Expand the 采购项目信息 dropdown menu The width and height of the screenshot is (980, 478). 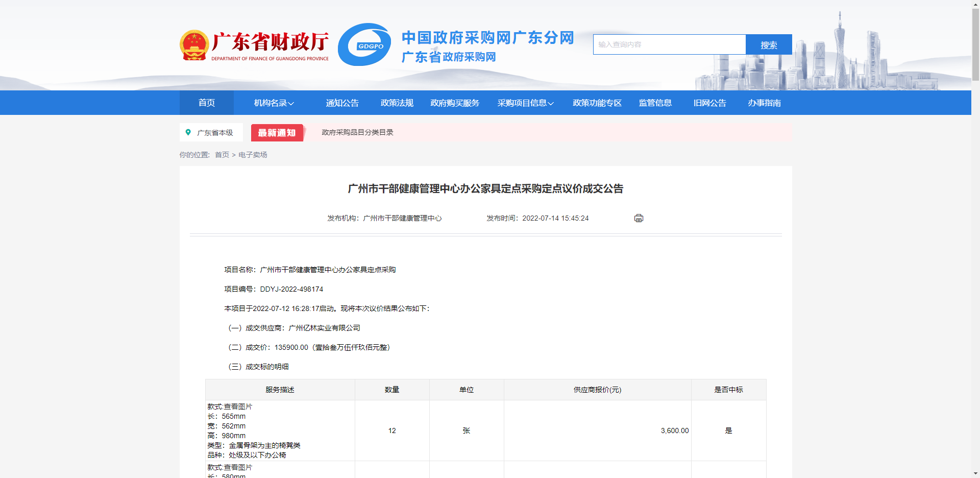coord(526,103)
